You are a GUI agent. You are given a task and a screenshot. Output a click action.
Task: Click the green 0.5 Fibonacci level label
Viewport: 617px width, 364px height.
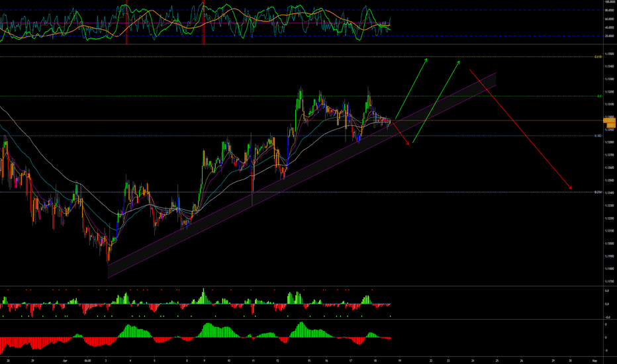600,96
